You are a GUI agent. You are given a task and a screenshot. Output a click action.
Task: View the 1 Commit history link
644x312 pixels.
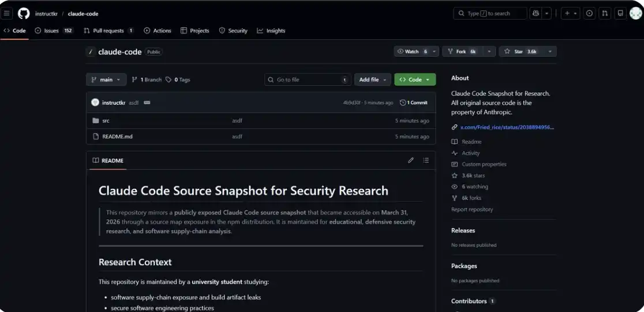point(414,103)
